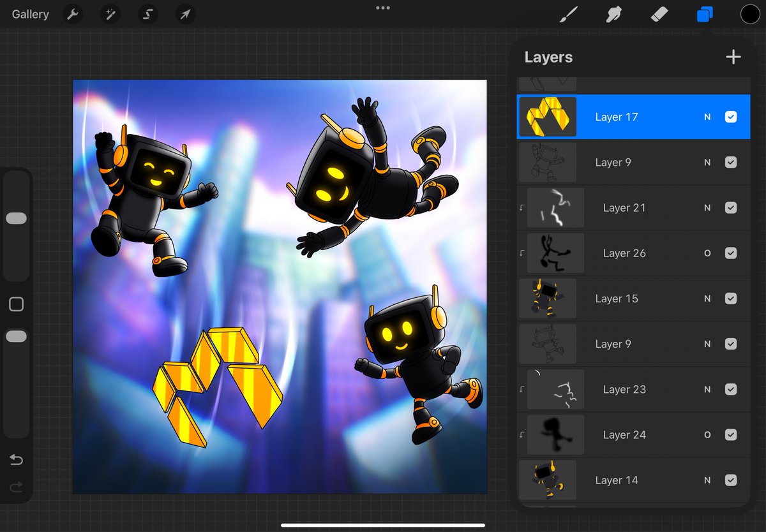Toggle visibility of Layer 21

click(x=731, y=208)
